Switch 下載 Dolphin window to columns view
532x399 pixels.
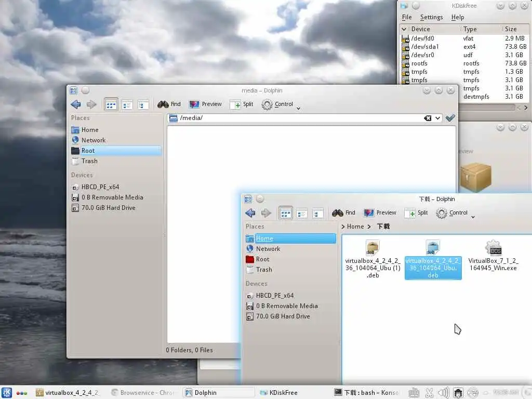(x=317, y=214)
